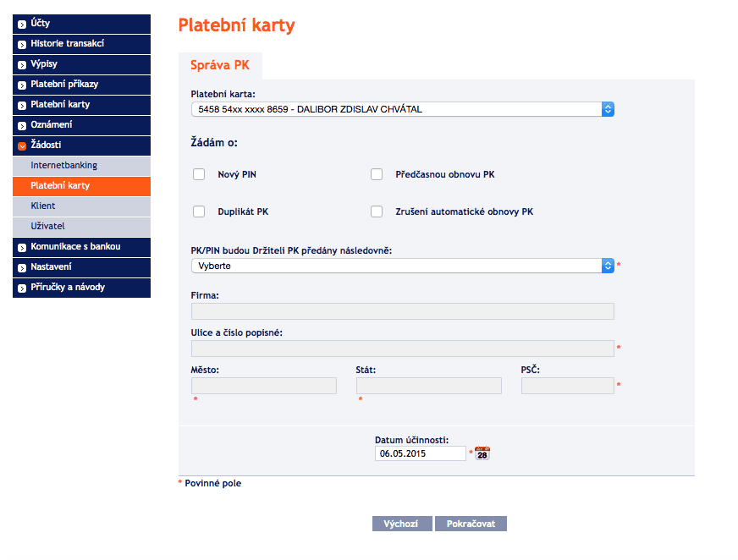Click the Datum účinnosti date field

[x=421, y=453]
